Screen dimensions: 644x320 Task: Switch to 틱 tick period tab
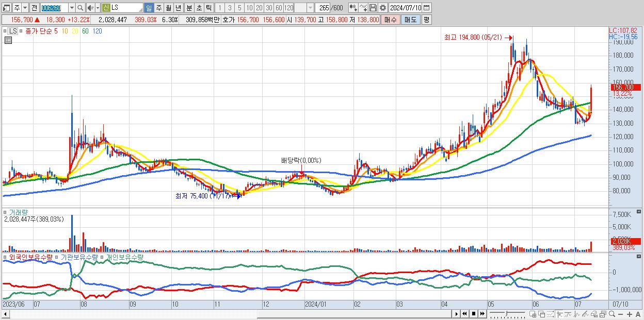pyautogui.click(x=208, y=8)
